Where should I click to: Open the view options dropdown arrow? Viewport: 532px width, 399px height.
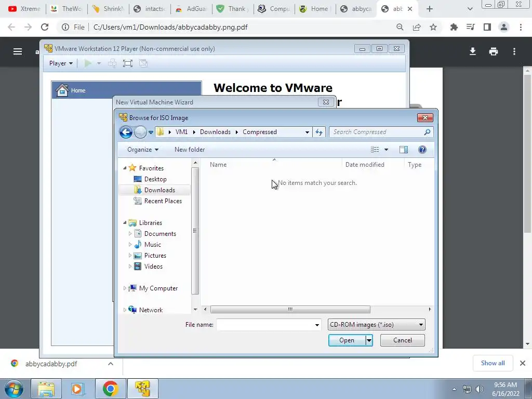click(x=386, y=150)
